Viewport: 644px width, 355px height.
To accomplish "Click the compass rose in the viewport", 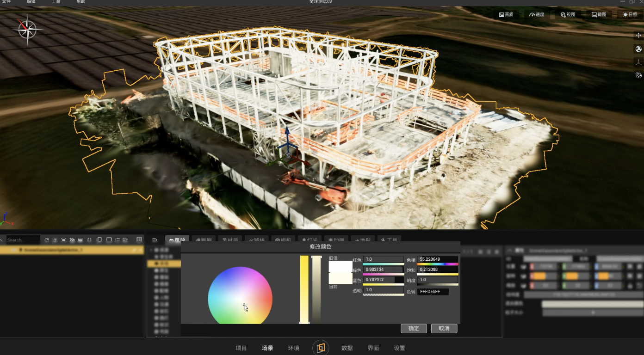I will click(x=27, y=30).
